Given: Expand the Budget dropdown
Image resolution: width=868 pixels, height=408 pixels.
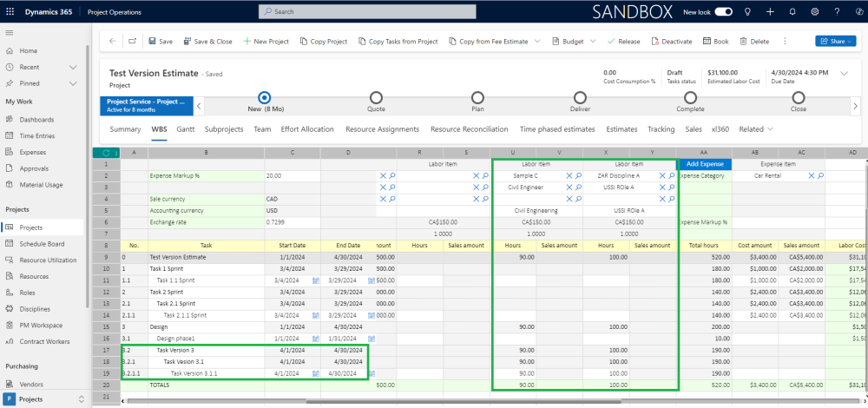Looking at the screenshot, I should [x=593, y=42].
